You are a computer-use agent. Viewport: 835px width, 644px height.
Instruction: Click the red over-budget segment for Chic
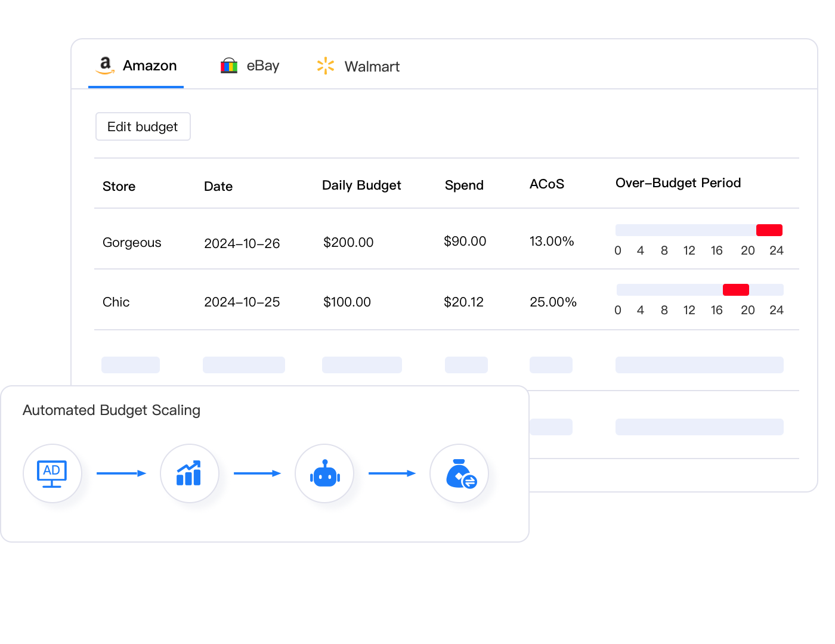click(735, 289)
